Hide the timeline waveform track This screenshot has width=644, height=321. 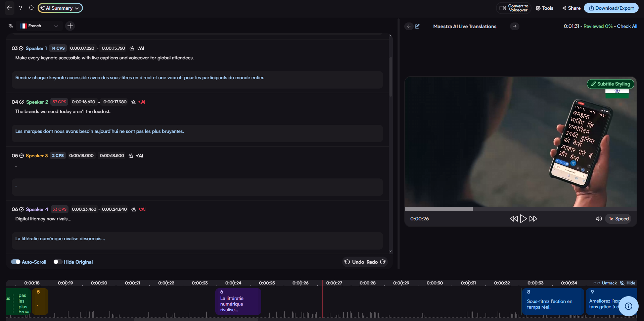(628, 283)
